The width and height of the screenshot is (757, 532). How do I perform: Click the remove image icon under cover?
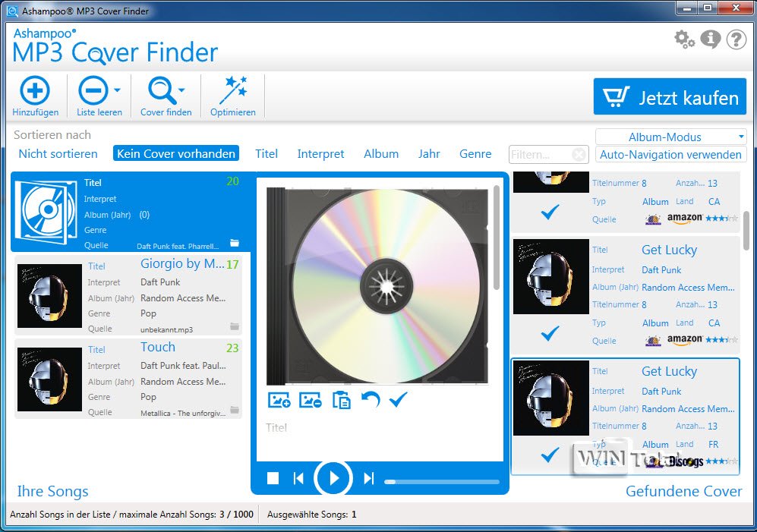tap(311, 400)
